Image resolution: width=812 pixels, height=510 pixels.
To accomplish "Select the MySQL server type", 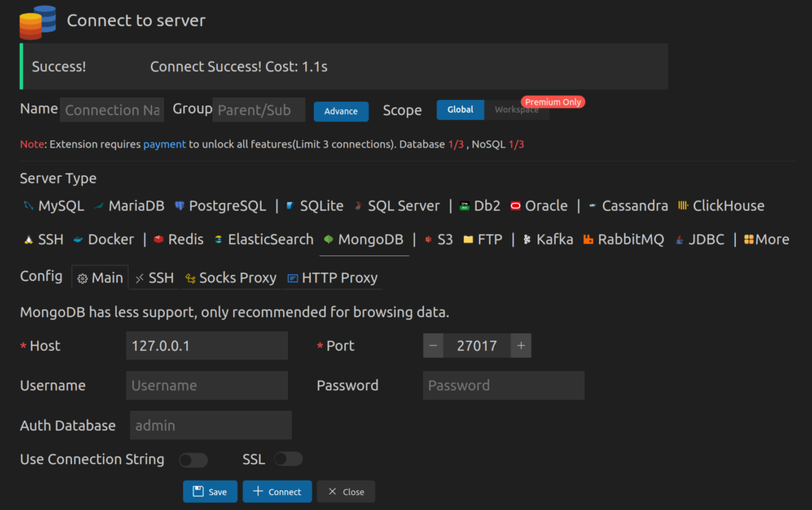I will coord(60,205).
